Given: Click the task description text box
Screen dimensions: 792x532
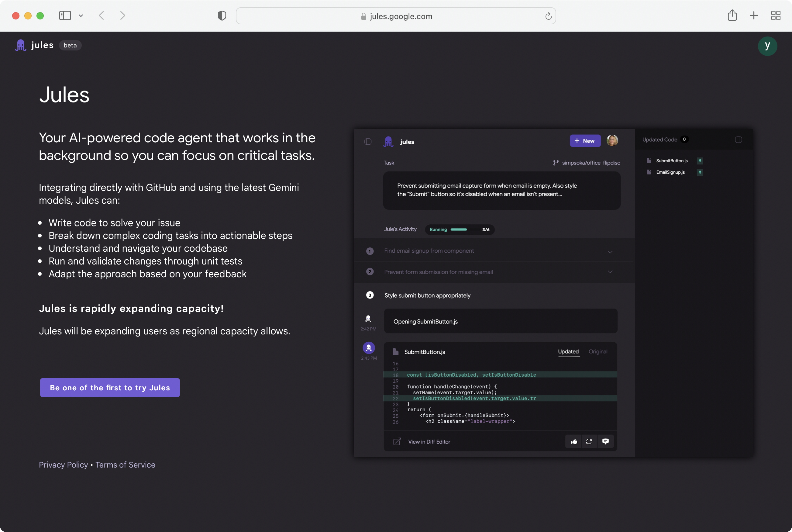Looking at the screenshot, I should point(502,190).
